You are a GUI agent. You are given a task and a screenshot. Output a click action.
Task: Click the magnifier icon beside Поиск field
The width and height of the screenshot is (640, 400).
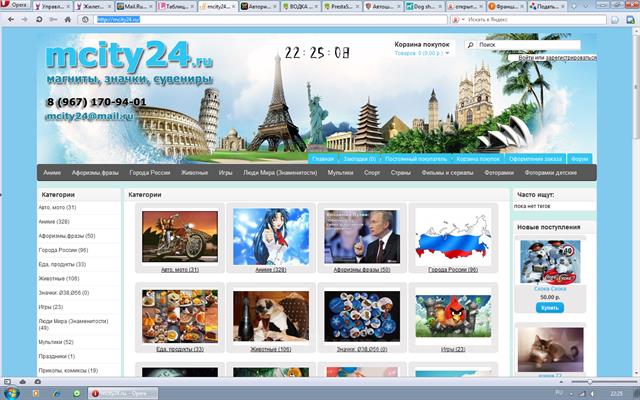point(471,45)
